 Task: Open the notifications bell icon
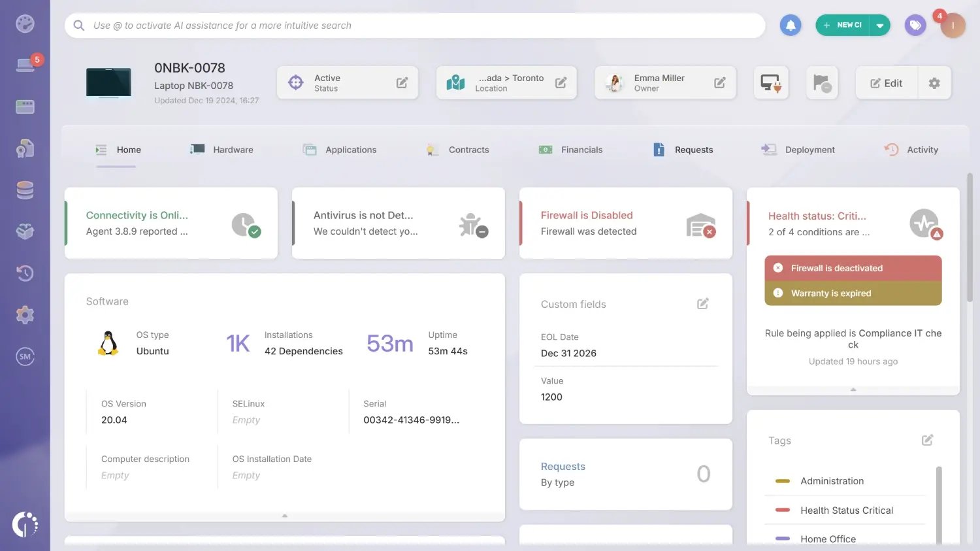click(x=790, y=25)
